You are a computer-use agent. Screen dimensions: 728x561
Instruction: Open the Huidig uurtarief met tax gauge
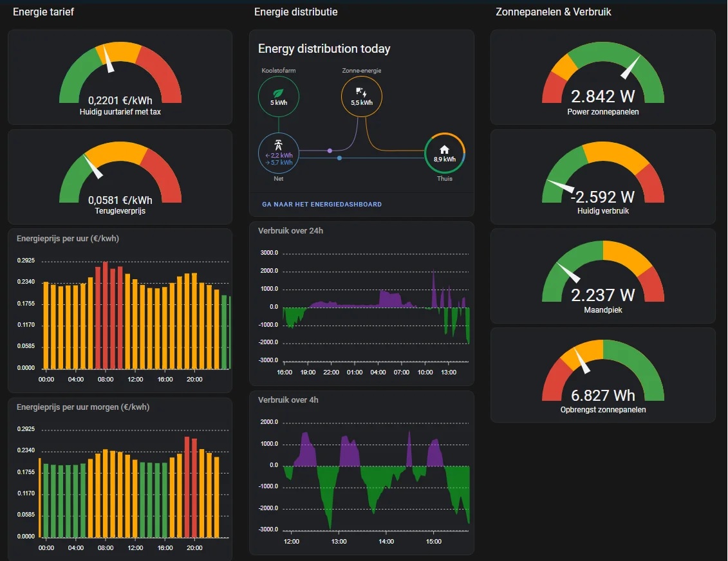pyautogui.click(x=120, y=77)
